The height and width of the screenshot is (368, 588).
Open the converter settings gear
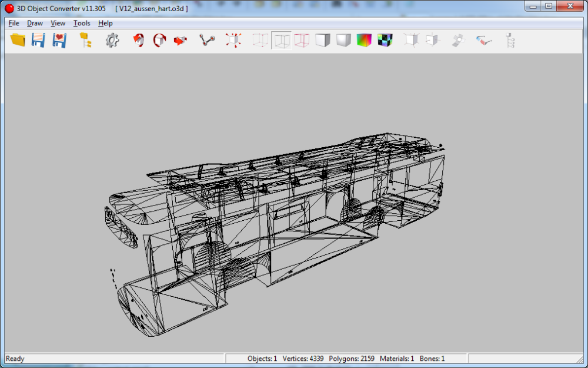point(112,40)
